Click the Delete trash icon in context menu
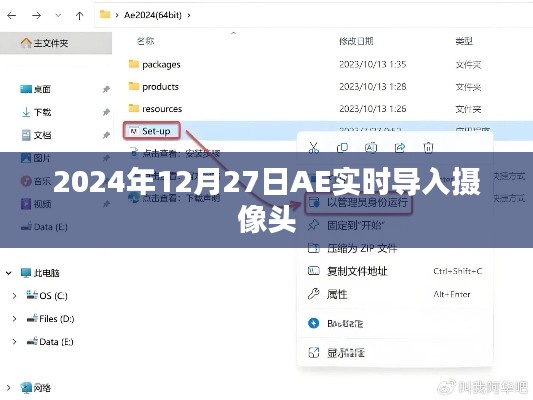 (x=428, y=147)
